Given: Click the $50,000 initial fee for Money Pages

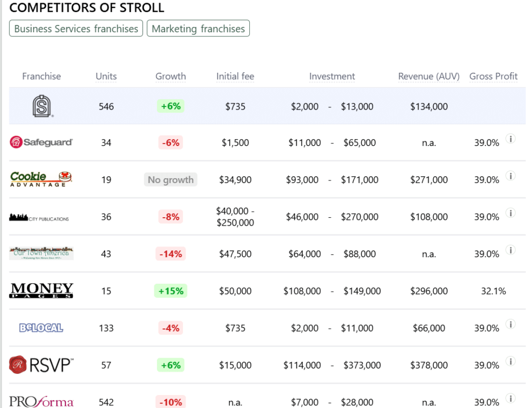Looking at the screenshot, I should click(235, 291).
